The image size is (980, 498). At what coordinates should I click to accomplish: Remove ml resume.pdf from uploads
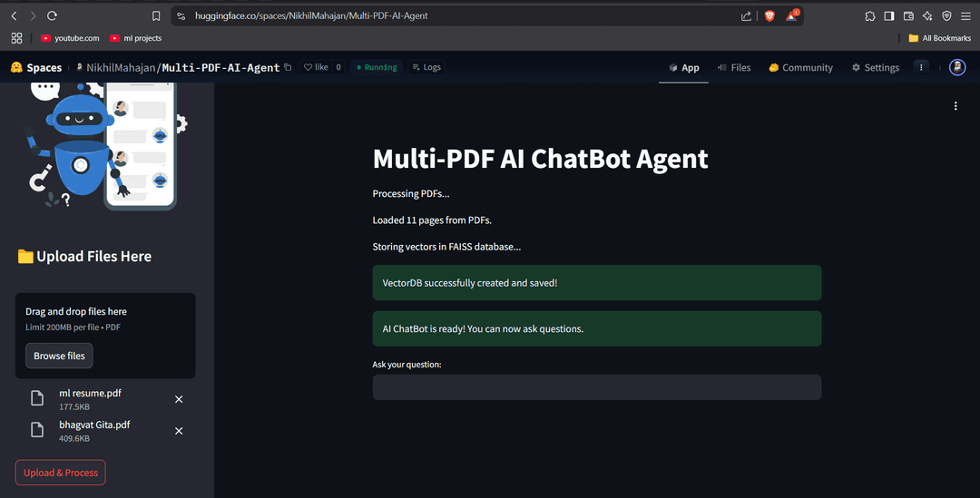[x=179, y=399]
